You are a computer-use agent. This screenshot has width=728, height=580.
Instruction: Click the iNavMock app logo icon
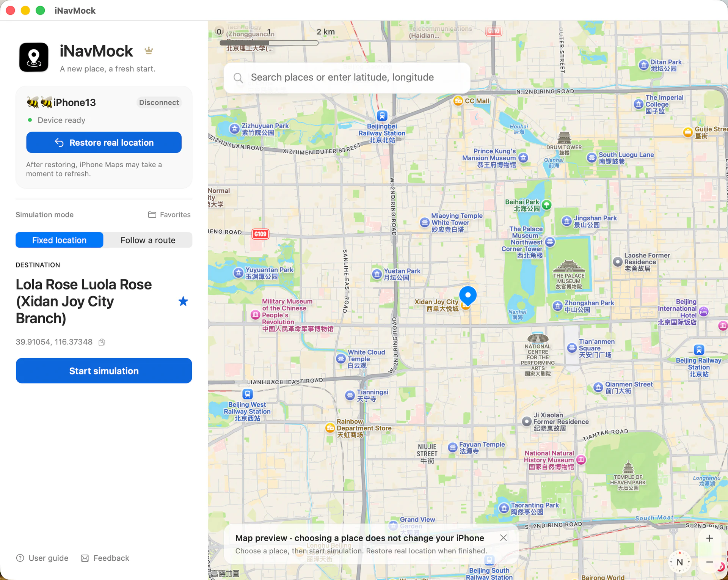[34, 57]
